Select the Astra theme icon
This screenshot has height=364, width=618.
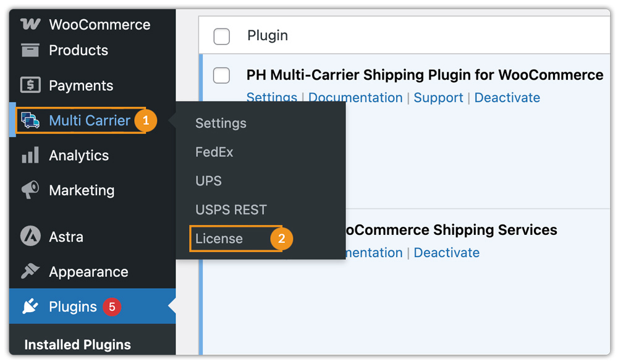coord(30,236)
